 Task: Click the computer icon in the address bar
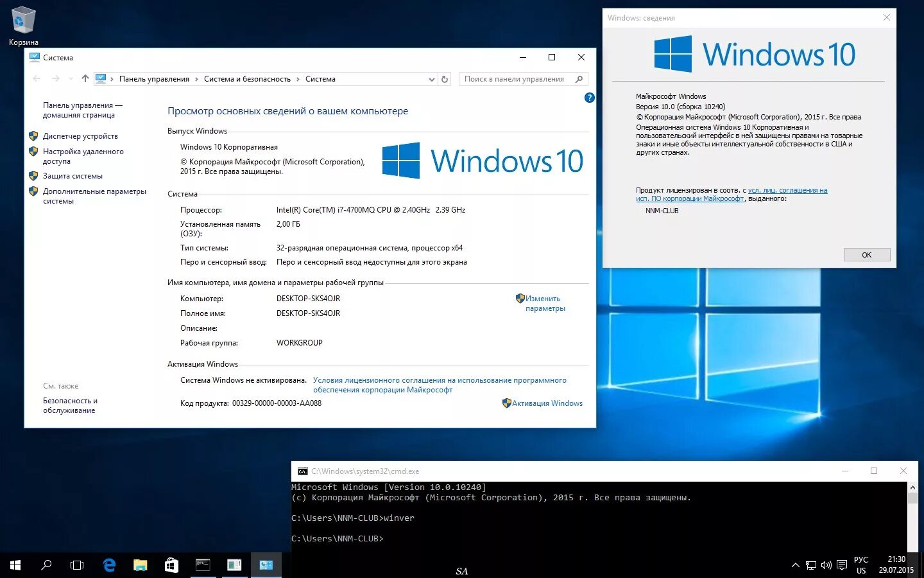pos(101,78)
